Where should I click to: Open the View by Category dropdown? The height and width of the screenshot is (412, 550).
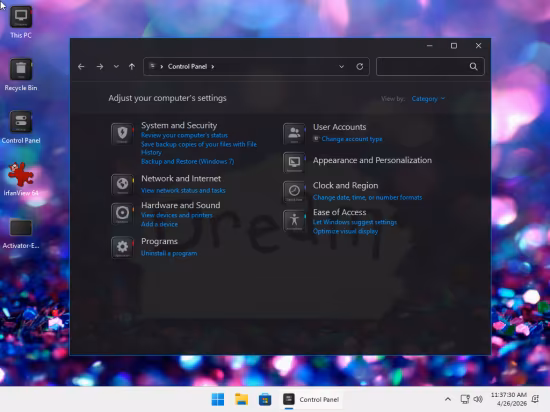(428, 99)
